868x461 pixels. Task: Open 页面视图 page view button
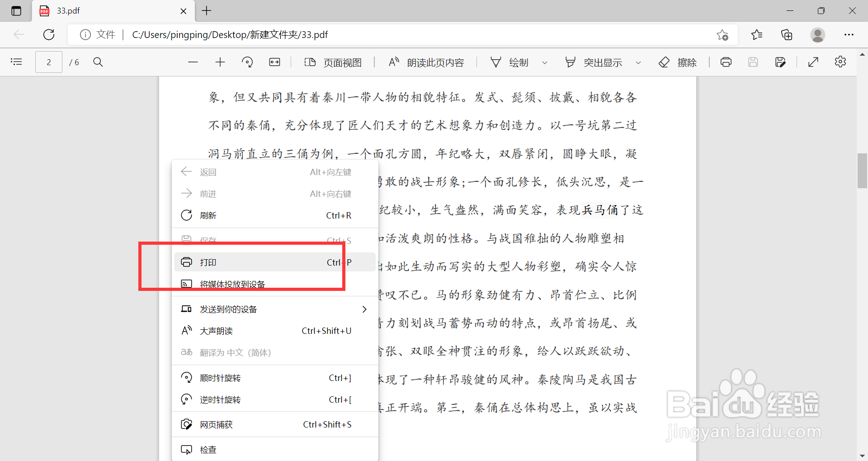pyautogui.click(x=333, y=62)
